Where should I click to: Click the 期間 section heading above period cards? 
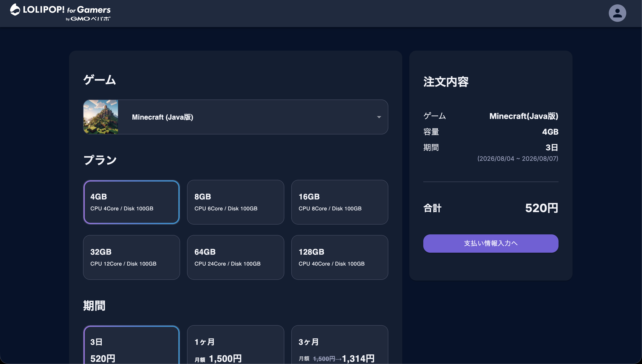[x=94, y=306]
